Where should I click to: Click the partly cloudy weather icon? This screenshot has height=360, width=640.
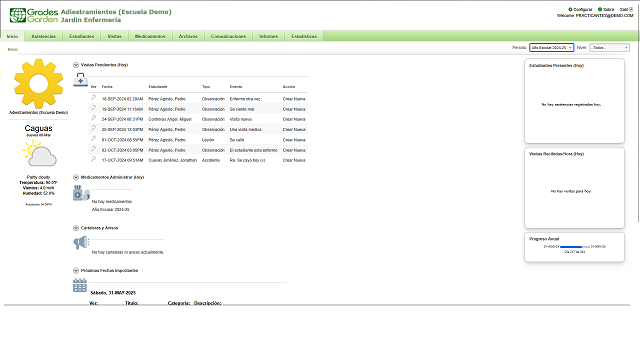(x=39, y=153)
